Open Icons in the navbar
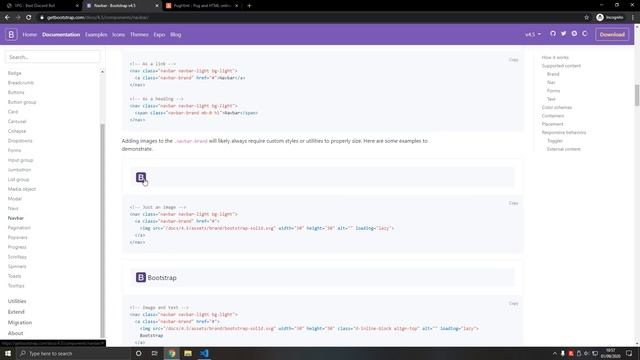Screen dimensions: 640x360 click(x=118, y=35)
